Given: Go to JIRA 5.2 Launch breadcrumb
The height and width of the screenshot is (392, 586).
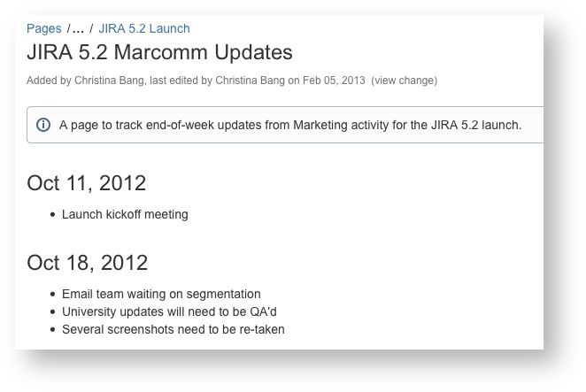Looking at the screenshot, I should click(x=143, y=29).
